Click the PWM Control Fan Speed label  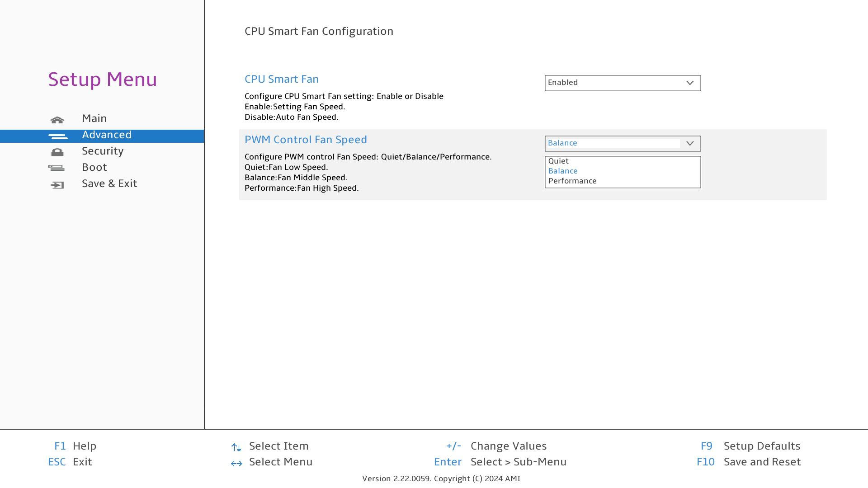pos(306,140)
